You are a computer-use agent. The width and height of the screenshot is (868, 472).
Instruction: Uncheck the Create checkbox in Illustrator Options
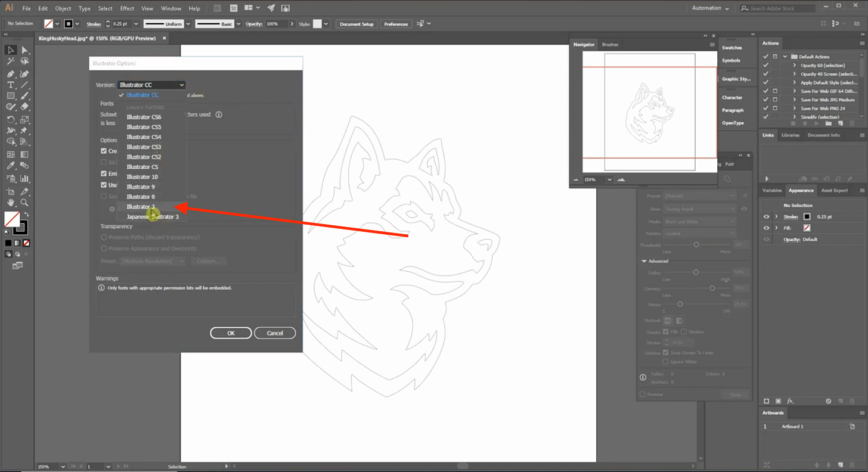click(x=103, y=151)
